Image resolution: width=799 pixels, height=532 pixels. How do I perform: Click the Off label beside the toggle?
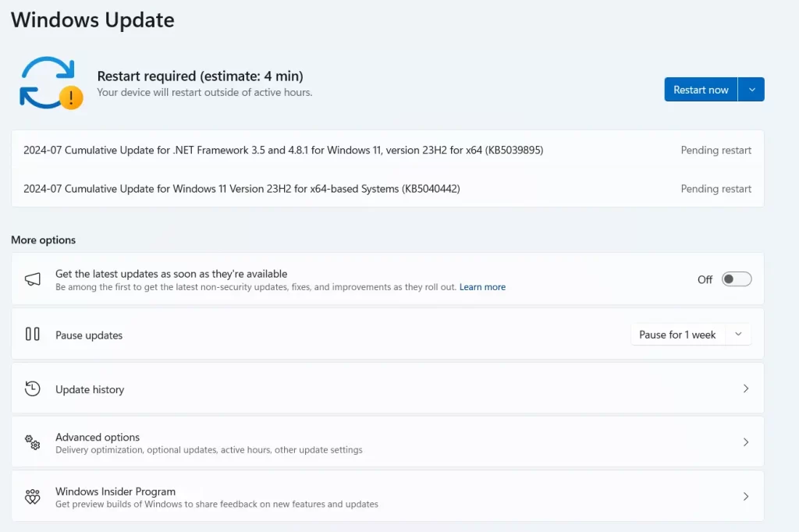click(x=705, y=279)
